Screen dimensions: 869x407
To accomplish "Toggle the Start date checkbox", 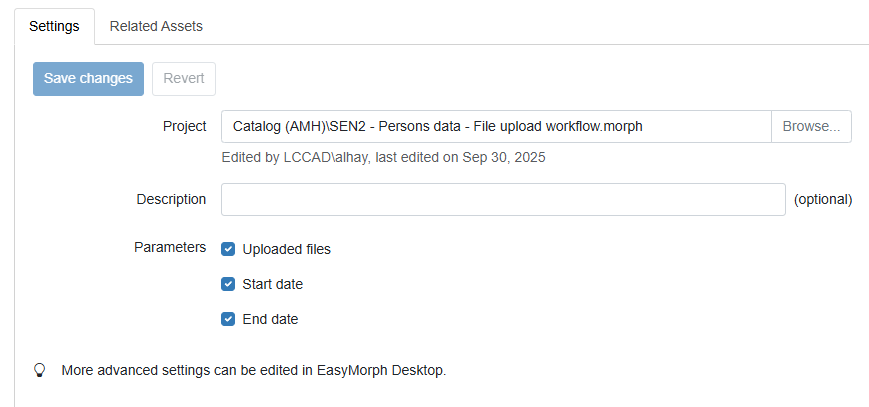I will [x=228, y=284].
